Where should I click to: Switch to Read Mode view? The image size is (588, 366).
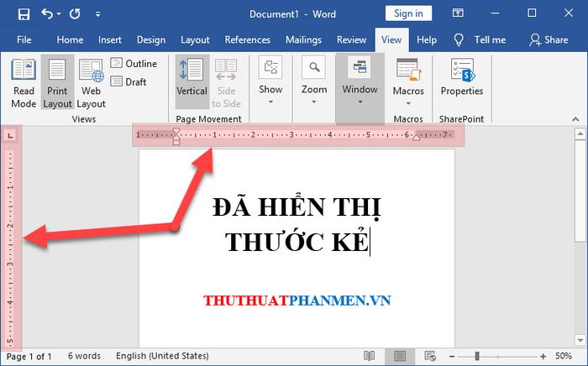point(24,83)
